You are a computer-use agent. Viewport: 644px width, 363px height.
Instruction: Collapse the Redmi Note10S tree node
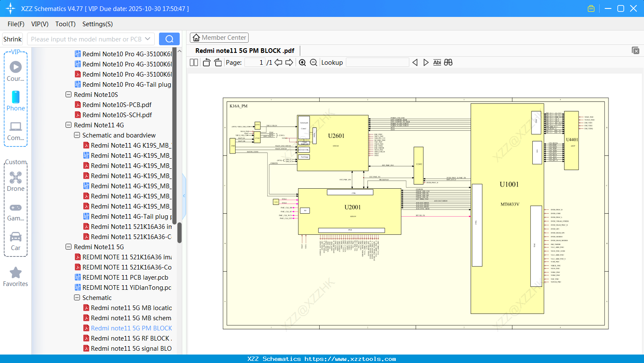[x=69, y=95]
